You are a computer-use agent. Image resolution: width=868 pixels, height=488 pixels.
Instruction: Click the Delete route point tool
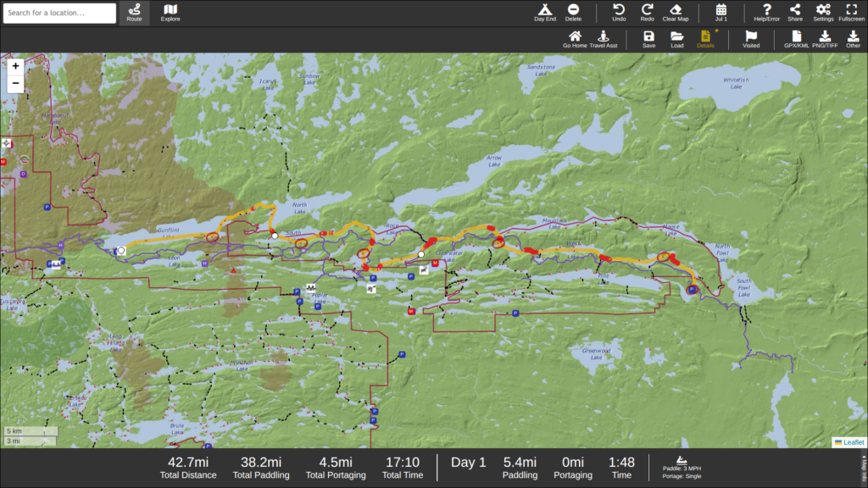[574, 13]
